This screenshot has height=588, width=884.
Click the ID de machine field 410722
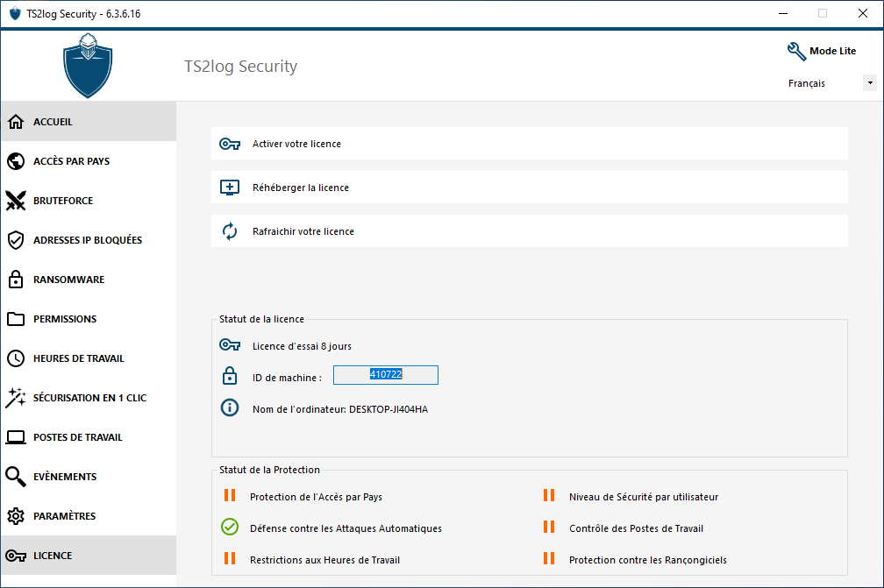coord(386,375)
